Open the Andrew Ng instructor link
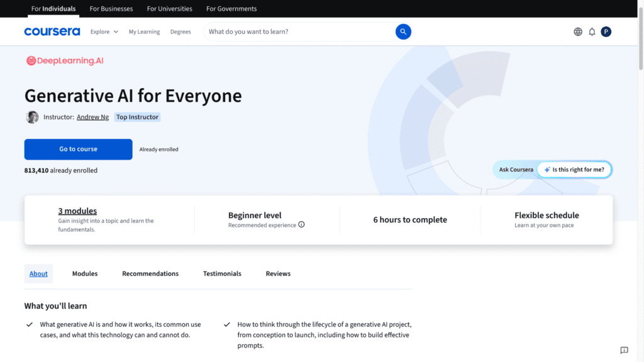 pyautogui.click(x=93, y=117)
